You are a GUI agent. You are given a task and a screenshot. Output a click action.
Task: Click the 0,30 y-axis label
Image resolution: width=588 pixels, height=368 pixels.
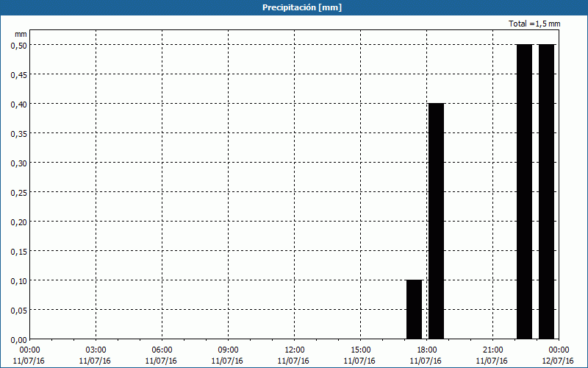pyautogui.click(x=19, y=163)
